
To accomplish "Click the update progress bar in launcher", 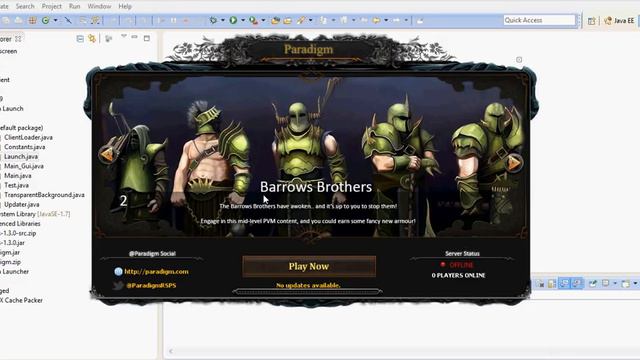I will tap(308, 291).
